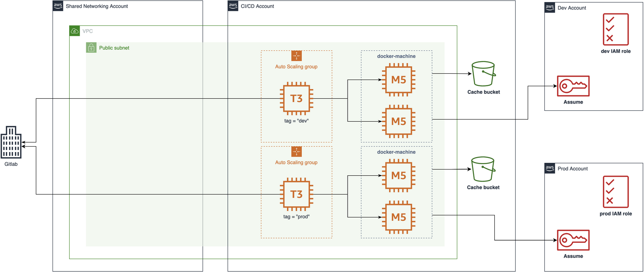This screenshot has width=644, height=272.
Task: Click the "Prod Account" label
Action: (572, 169)
